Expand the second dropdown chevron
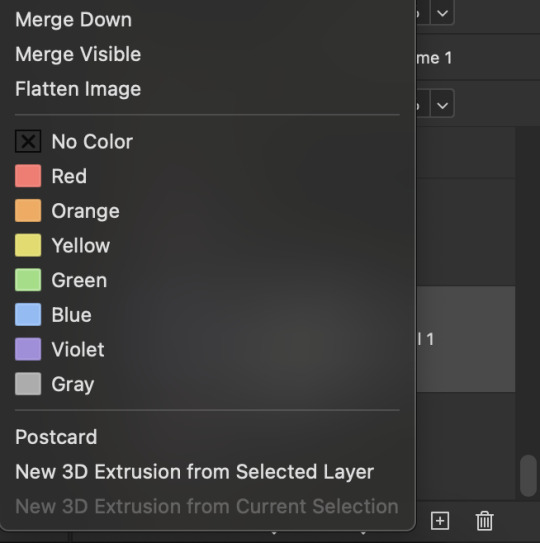This screenshot has height=543, width=540. coord(442,105)
